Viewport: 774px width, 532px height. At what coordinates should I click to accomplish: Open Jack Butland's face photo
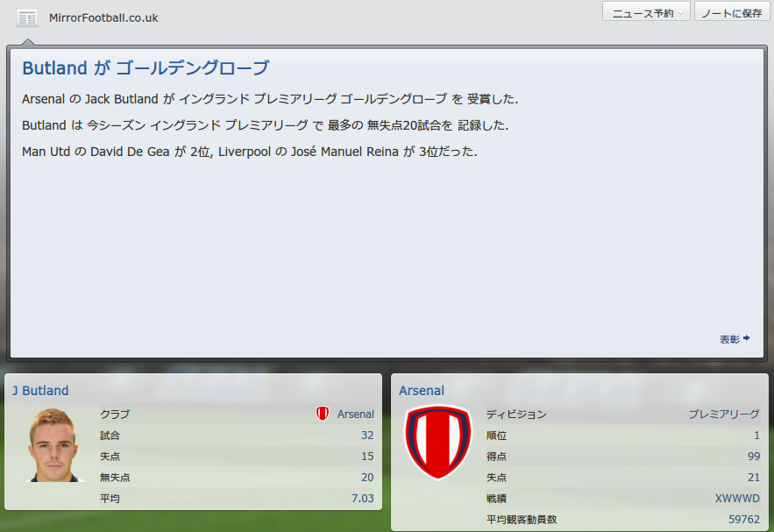[53, 445]
